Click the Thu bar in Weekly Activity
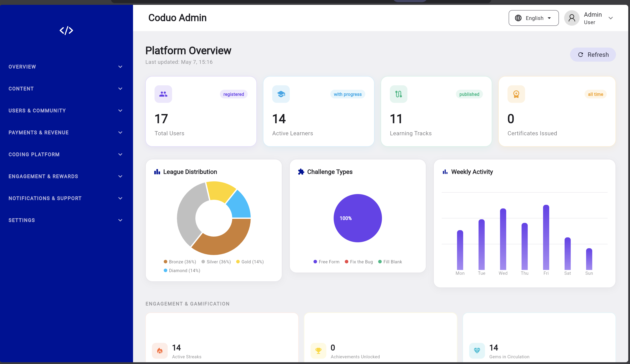Screen dimensions: 630x364 coord(524,246)
